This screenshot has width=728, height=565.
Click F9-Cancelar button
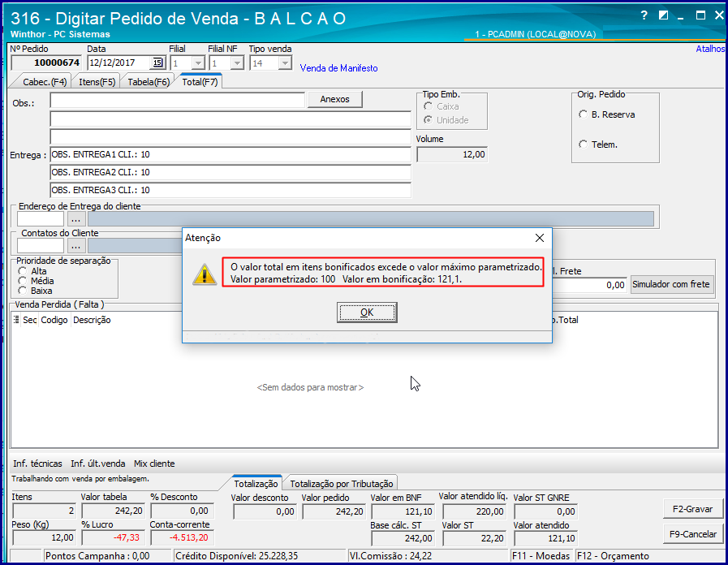click(693, 534)
